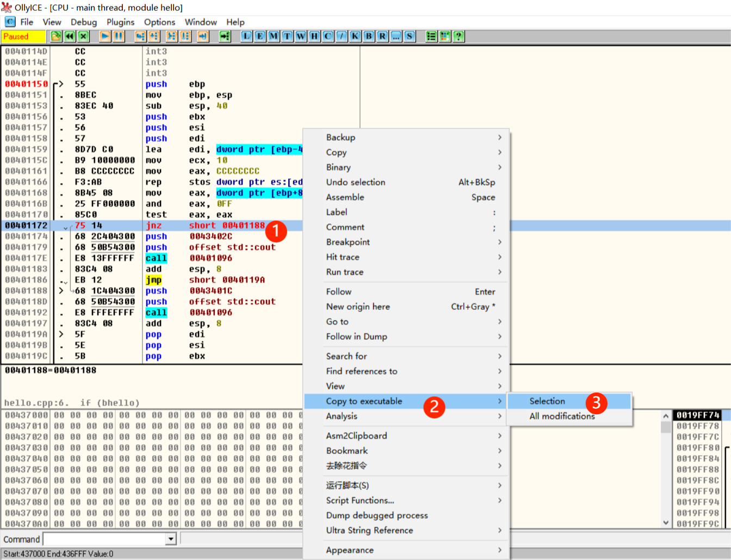Screen dimensions: 731x560
Task: Open the Plugins menu
Action: click(120, 22)
